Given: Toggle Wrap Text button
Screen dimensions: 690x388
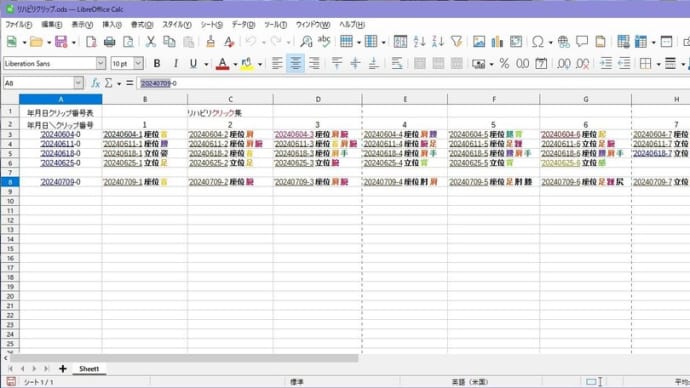Looking at the screenshot, I should tap(397, 64).
